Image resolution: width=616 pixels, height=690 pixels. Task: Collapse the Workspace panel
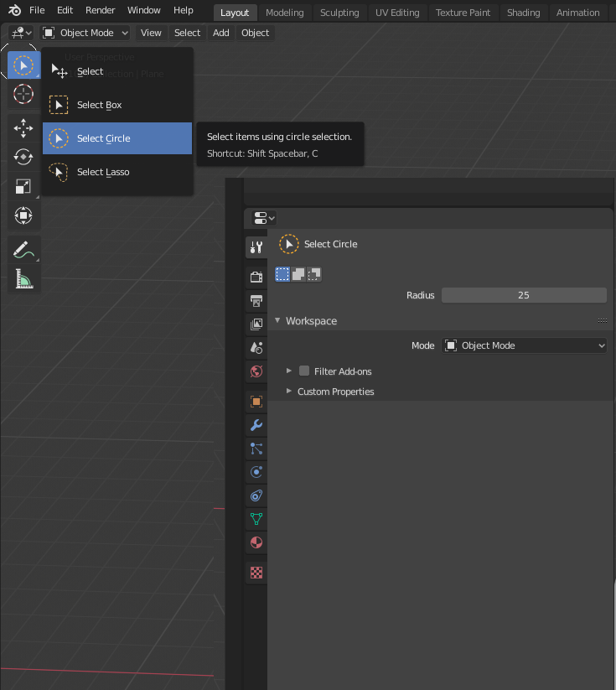[x=277, y=321]
